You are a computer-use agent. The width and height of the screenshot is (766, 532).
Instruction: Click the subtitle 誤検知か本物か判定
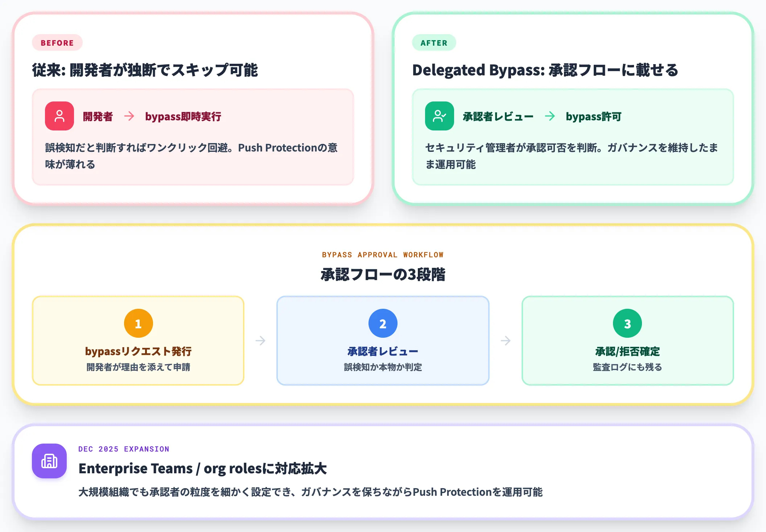pyautogui.click(x=383, y=367)
